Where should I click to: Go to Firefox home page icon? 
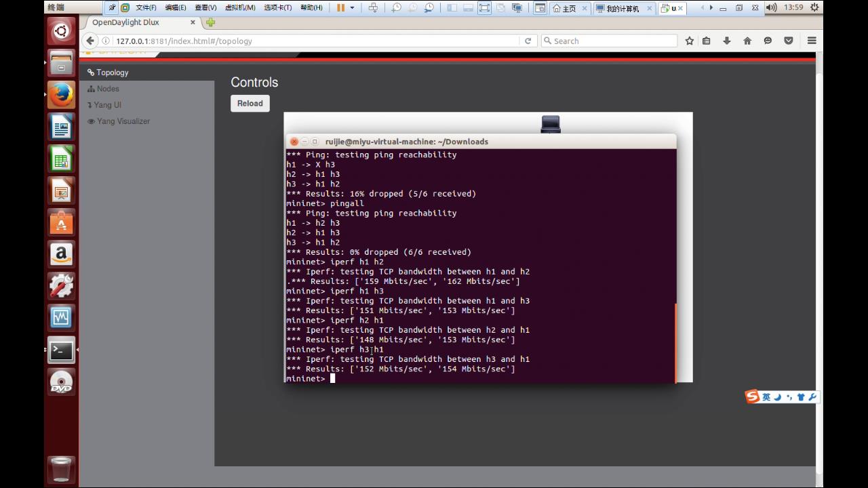click(747, 41)
